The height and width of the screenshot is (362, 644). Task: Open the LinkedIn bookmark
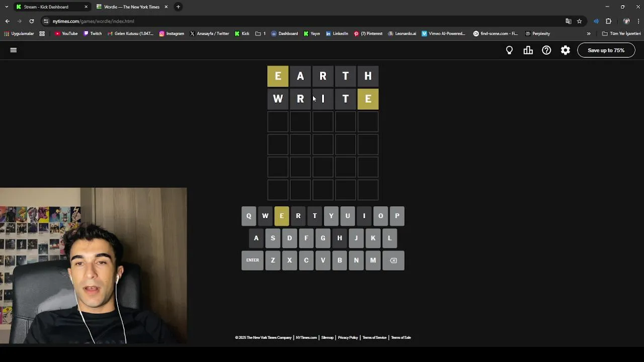337,34
